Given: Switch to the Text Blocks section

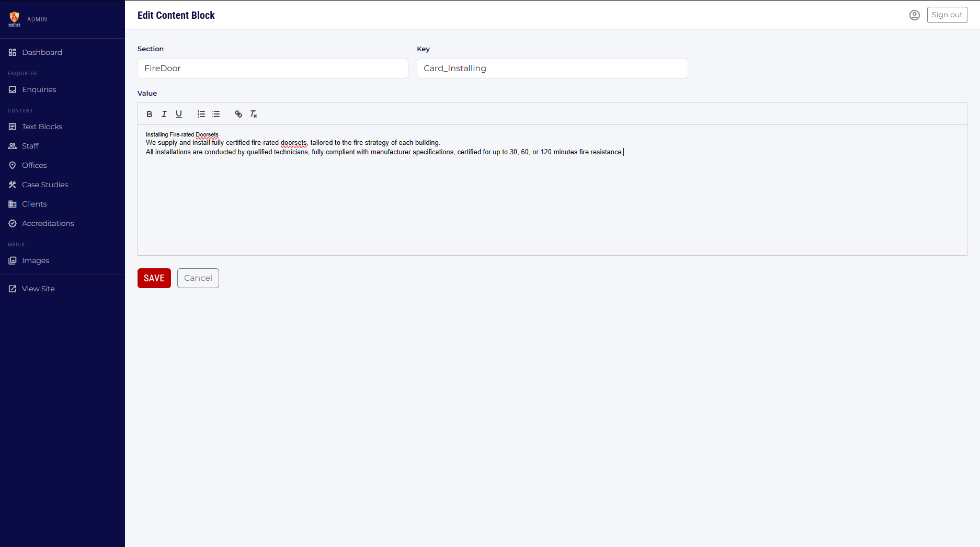Looking at the screenshot, I should (41, 127).
